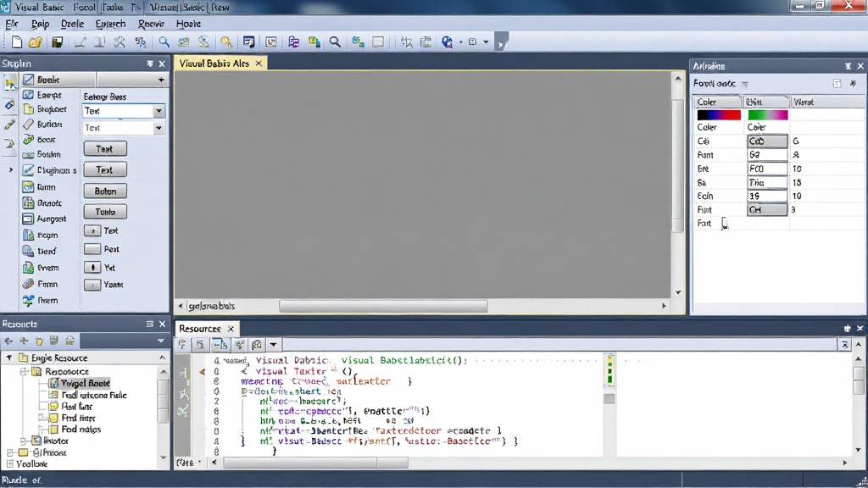Click the blue magnifier icon beside the cross-tools icon
The width and height of the screenshot is (868, 488).
click(x=164, y=42)
